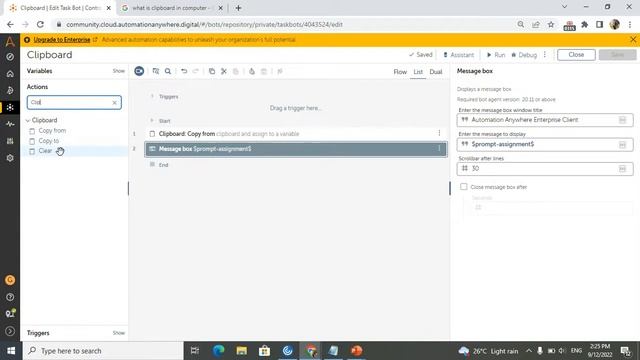The width and height of the screenshot is (640, 360).
Task: Switch to Flow view
Action: [400, 72]
